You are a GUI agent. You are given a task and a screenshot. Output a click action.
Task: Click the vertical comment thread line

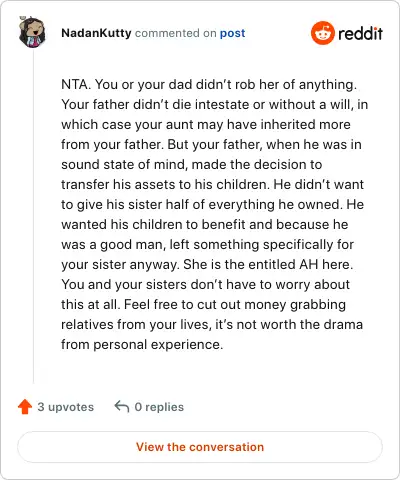pyautogui.click(x=33, y=217)
